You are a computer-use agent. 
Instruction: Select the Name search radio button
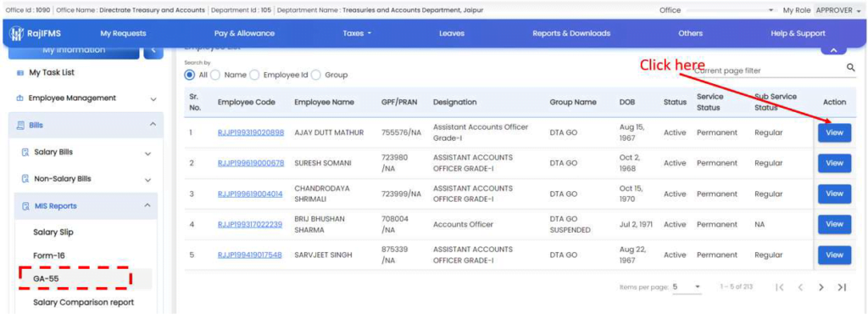tap(215, 75)
